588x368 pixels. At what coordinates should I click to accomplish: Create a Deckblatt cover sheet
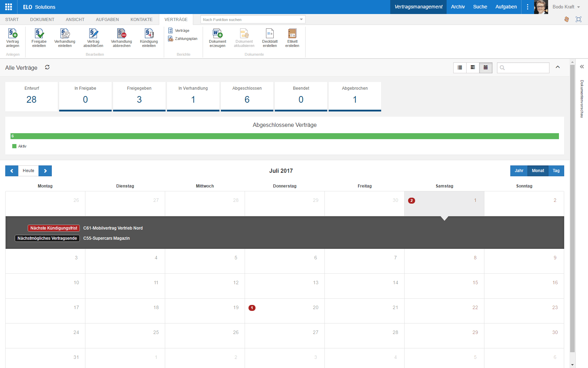(270, 38)
